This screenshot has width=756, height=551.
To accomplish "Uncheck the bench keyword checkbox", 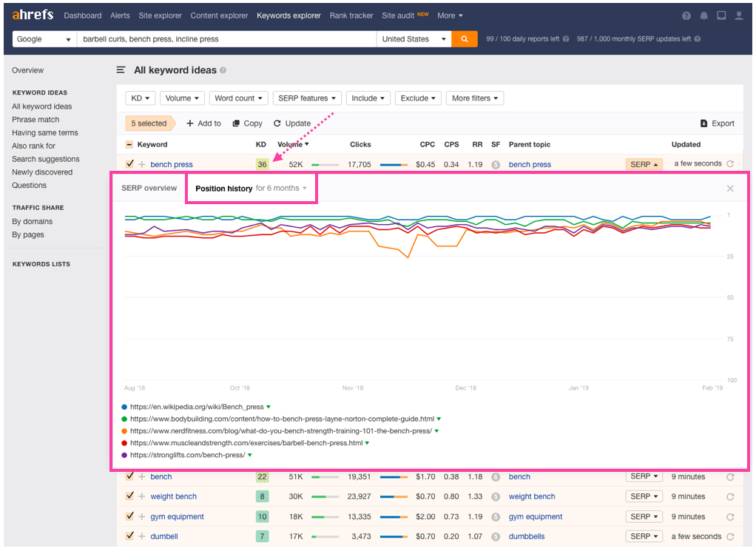I will [129, 476].
